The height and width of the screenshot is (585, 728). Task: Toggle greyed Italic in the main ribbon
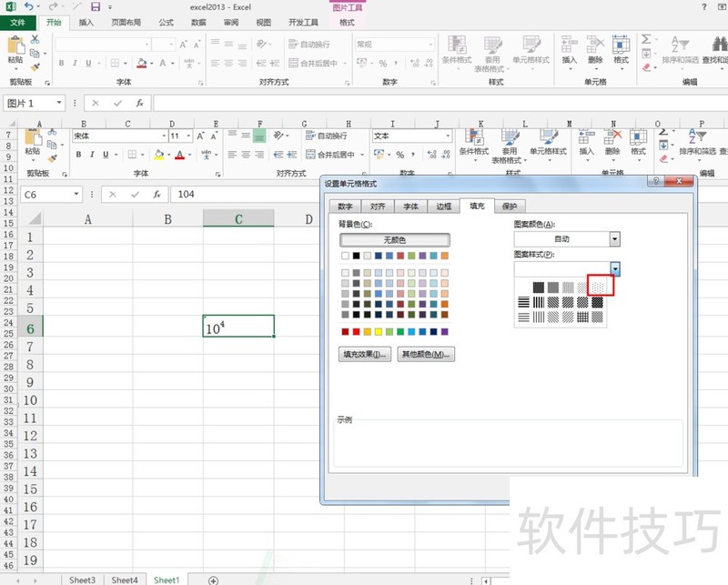click(x=75, y=63)
